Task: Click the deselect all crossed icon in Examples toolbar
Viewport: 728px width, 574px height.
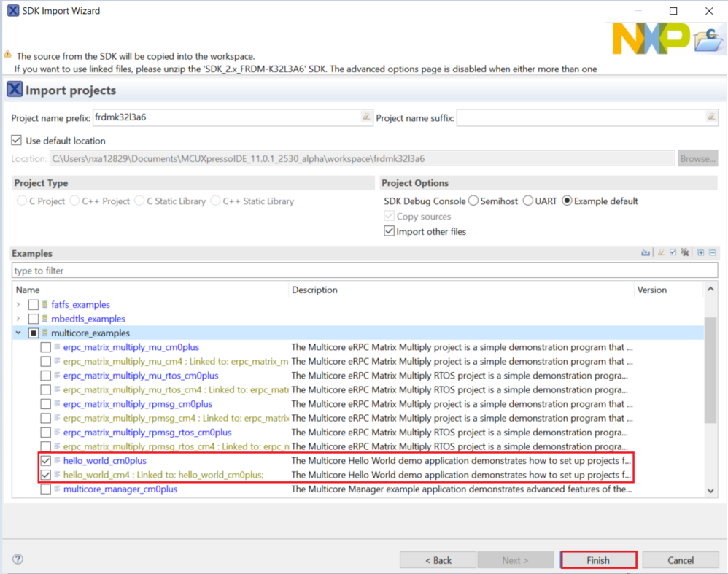Action: point(685,253)
